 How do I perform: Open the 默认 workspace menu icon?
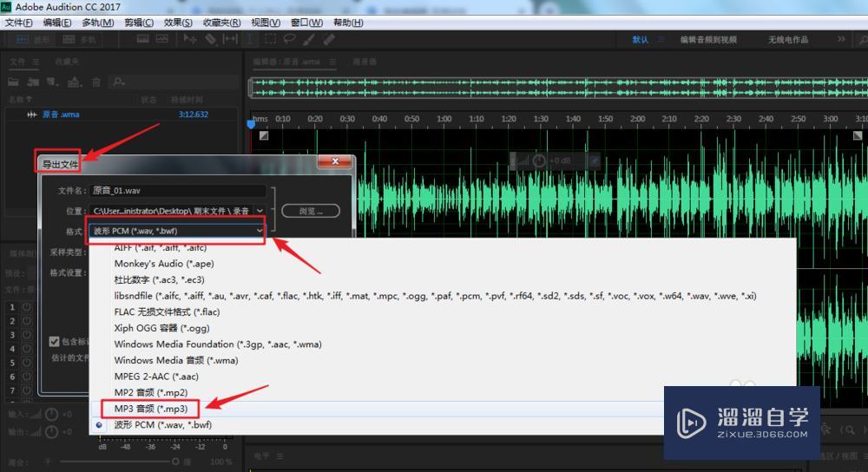[x=661, y=39]
